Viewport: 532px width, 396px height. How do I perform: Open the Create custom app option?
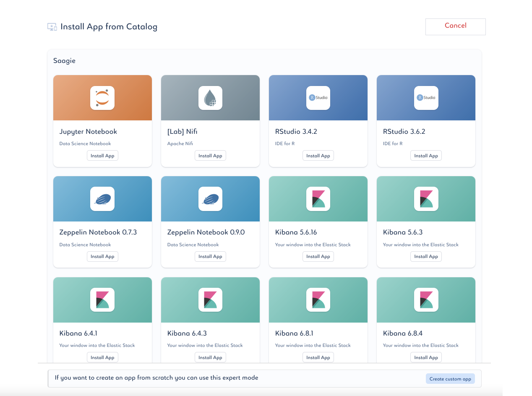point(450,379)
